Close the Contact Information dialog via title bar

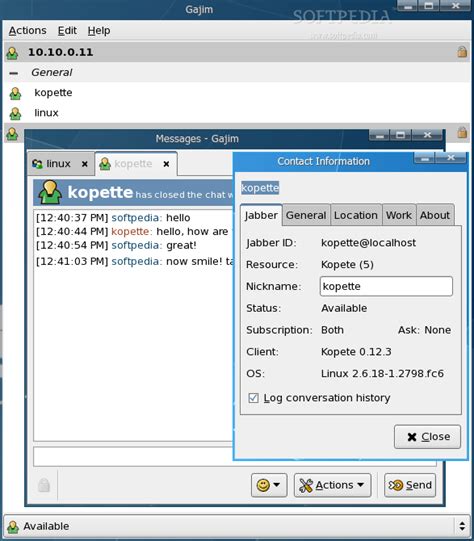point(451,158)
